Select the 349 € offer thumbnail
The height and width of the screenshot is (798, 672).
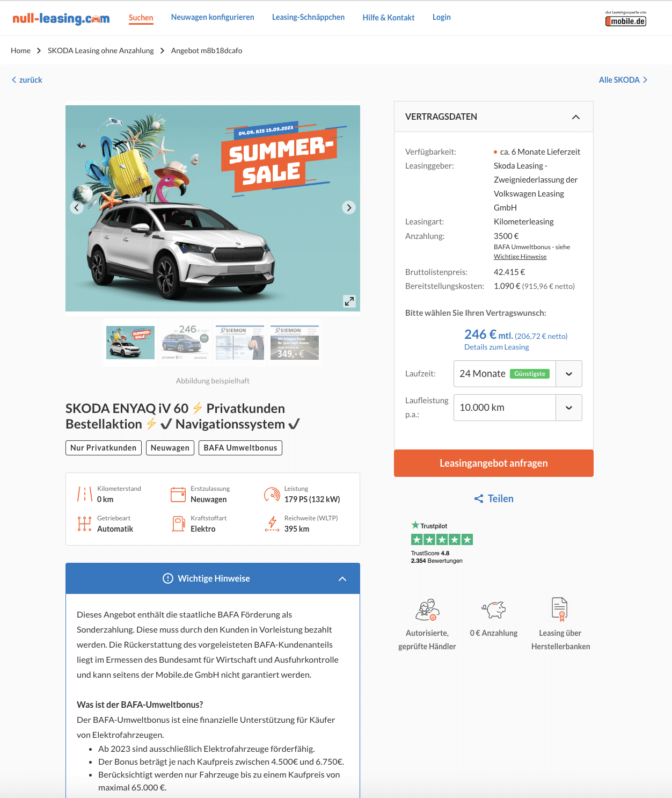tap(295, 343)
